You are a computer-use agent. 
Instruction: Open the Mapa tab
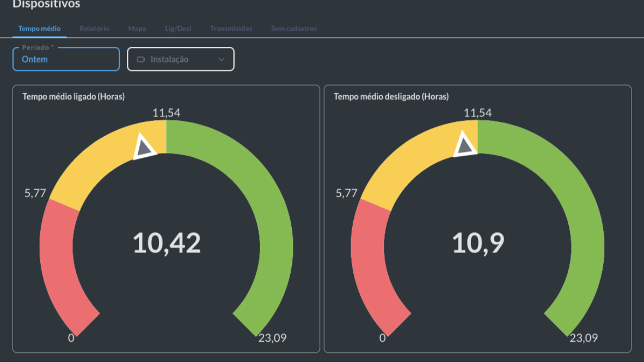(x=137, y=28)
